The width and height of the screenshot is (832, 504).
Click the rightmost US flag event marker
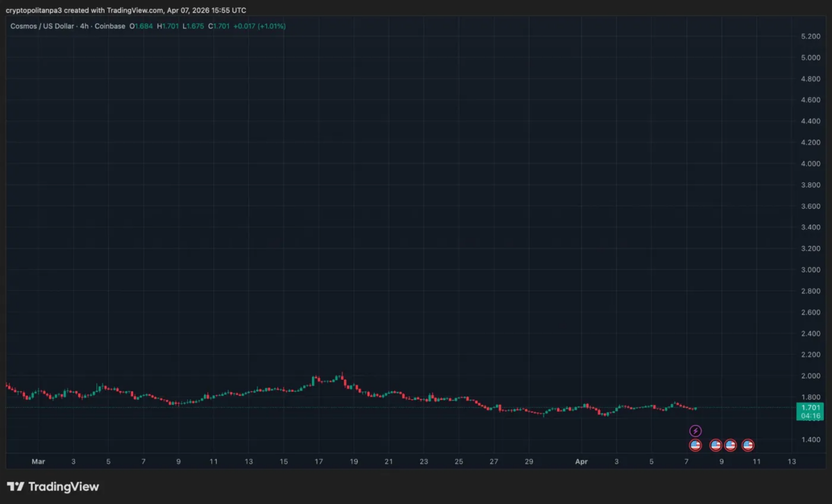click(747, 445)
